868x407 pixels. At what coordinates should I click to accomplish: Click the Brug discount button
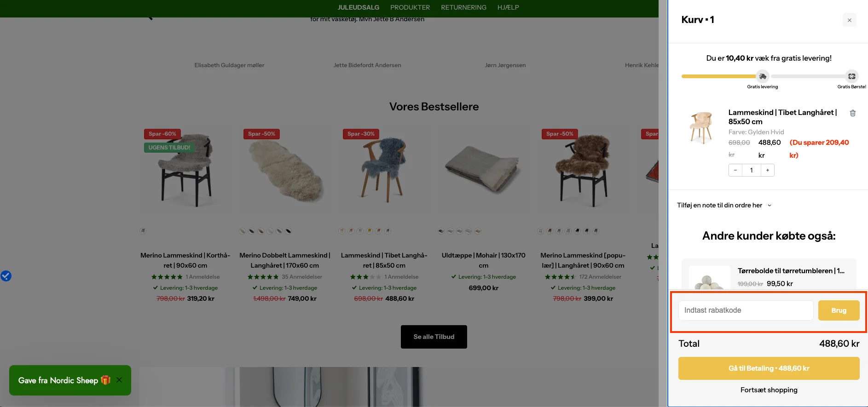pos(839,310)
